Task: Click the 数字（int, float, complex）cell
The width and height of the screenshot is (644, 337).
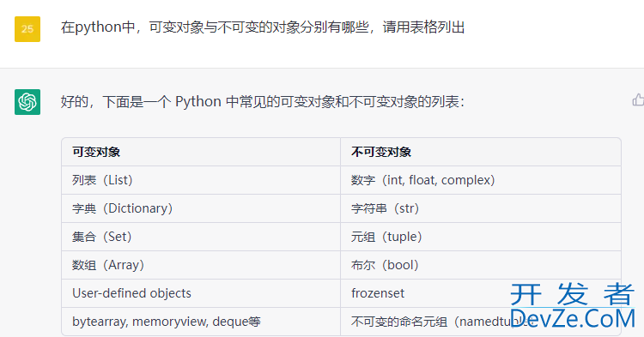Action: click(x=481, y=180)
